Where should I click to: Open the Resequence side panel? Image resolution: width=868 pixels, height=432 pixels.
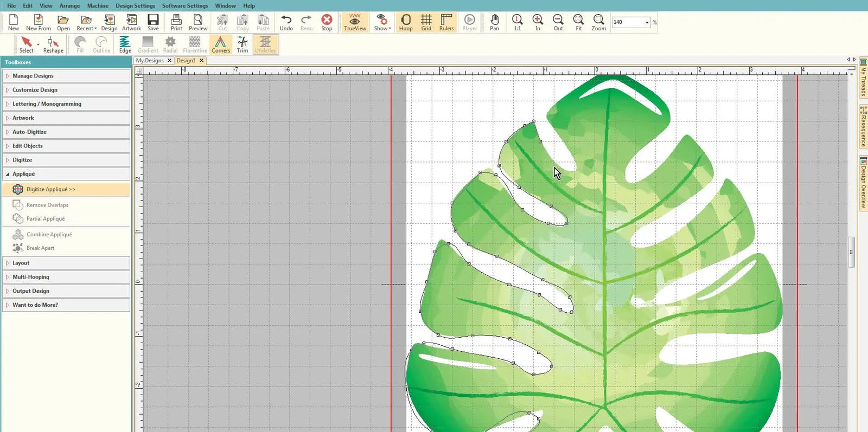pos(863,126)
